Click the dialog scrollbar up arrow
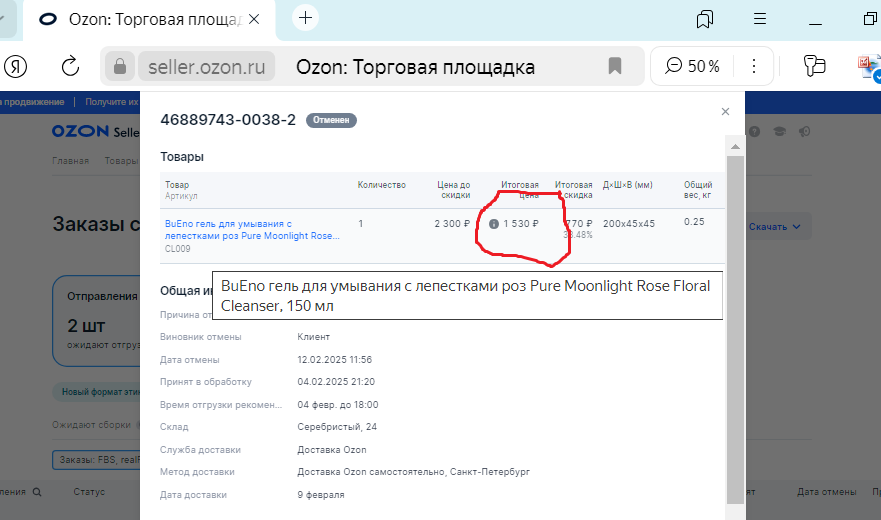 click(x=735, y=147)
